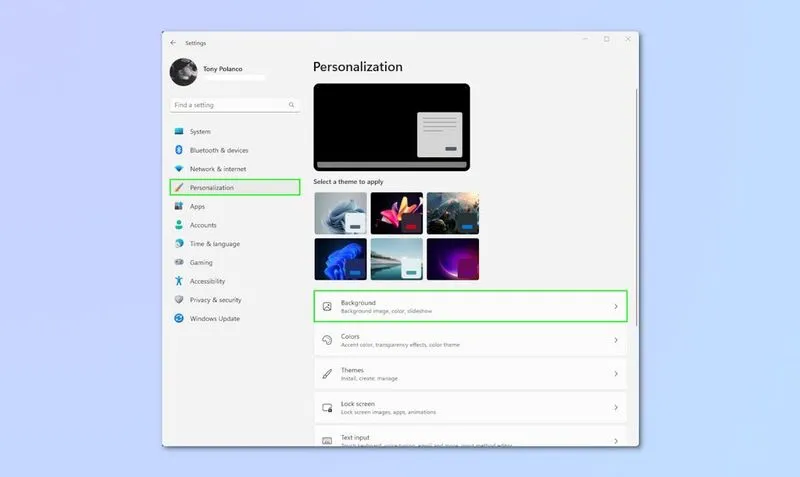The width and height of the screenshot is (800, 477).
Task: Open Bluetooth & devices category
Action: click(x=235, y=150)
